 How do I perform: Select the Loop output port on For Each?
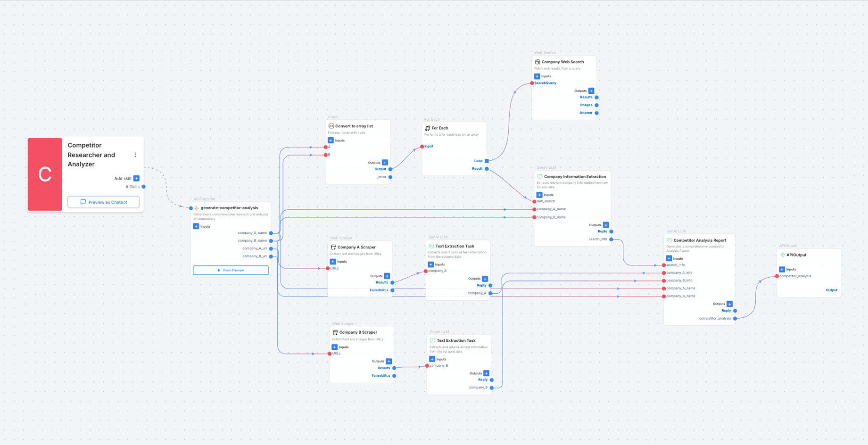point(487,161)
